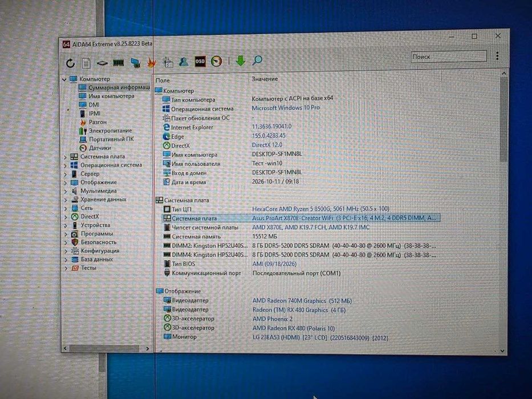Image resolution: width=532 pixels, height=399 pixels.
Task: Select the IPMI tree item
Action: pos(90,113)
